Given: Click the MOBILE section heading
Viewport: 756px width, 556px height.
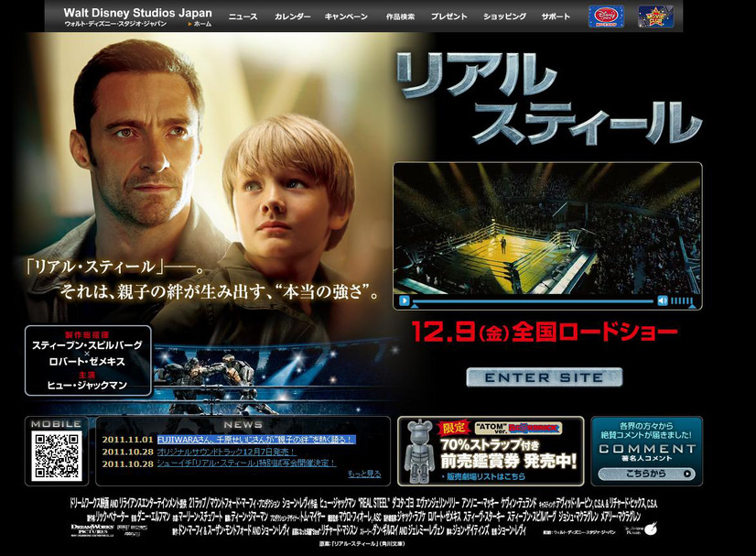Looking at the screenshot, I should pyautogui.click(x=56, y=424).
